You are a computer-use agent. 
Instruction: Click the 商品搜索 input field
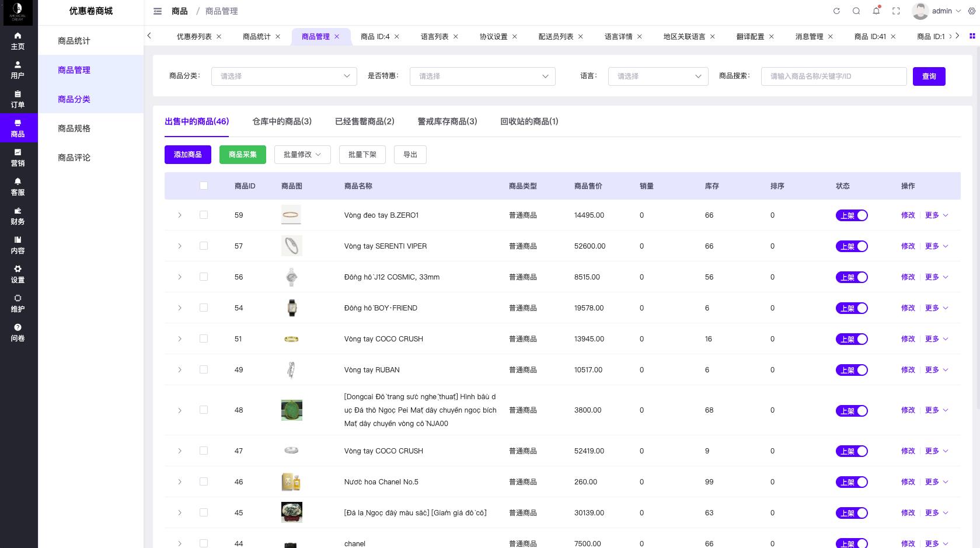point(833,76)
